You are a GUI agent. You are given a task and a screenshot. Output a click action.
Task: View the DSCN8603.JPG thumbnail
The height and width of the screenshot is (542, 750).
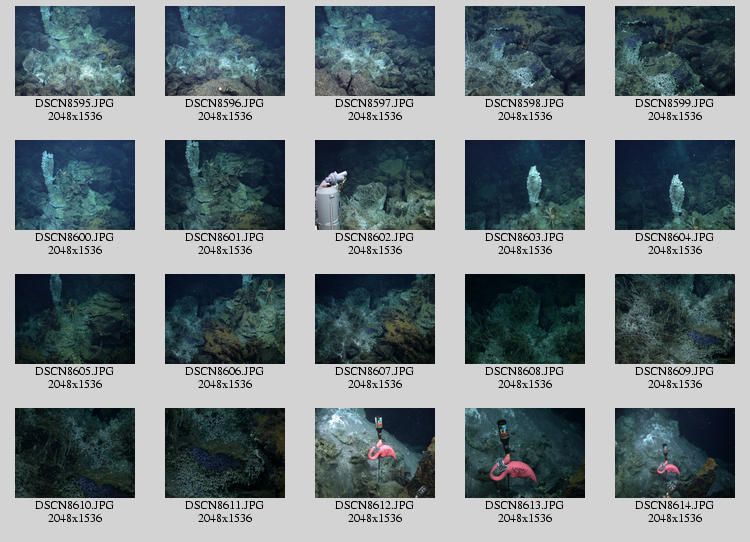tap(525, 185)
